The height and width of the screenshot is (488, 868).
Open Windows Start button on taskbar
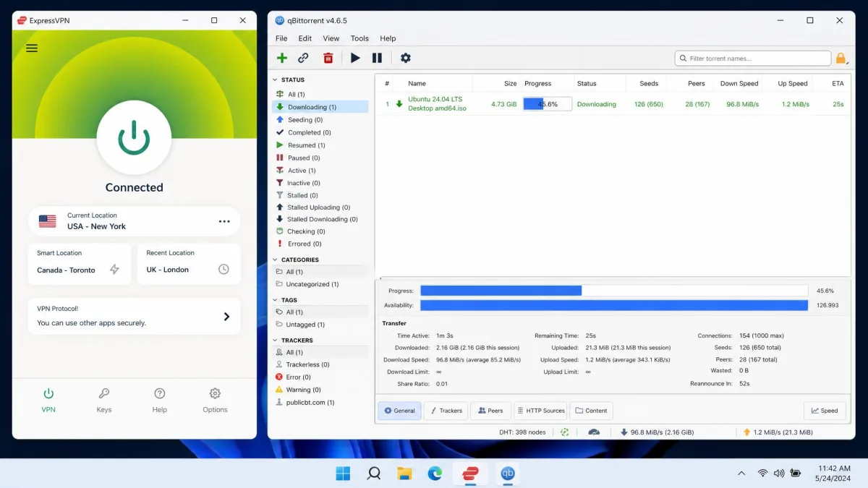(343, 474)
